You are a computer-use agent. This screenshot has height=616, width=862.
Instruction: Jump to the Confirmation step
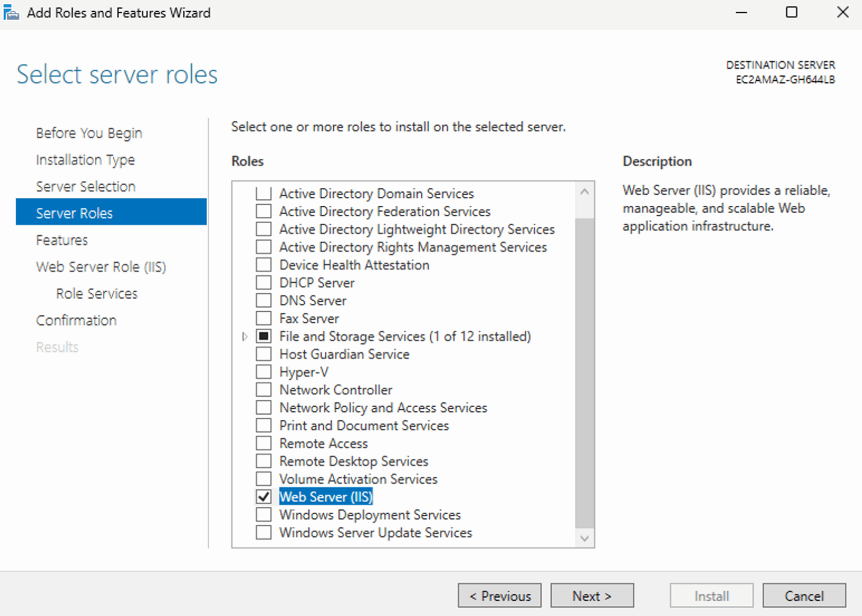(76, 320)
